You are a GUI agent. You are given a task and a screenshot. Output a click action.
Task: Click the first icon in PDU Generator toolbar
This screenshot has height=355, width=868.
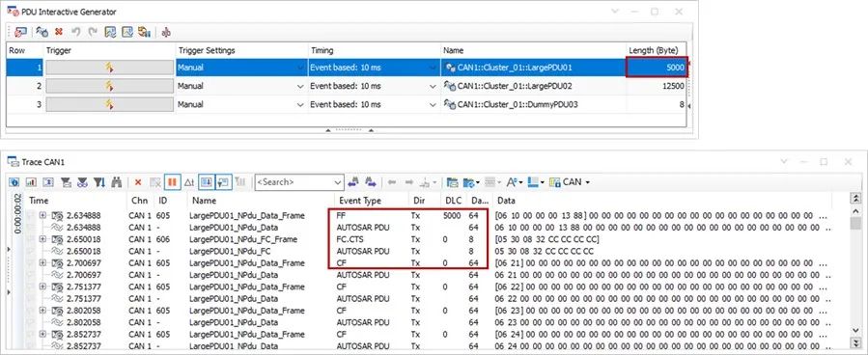[x=20, y=32]
